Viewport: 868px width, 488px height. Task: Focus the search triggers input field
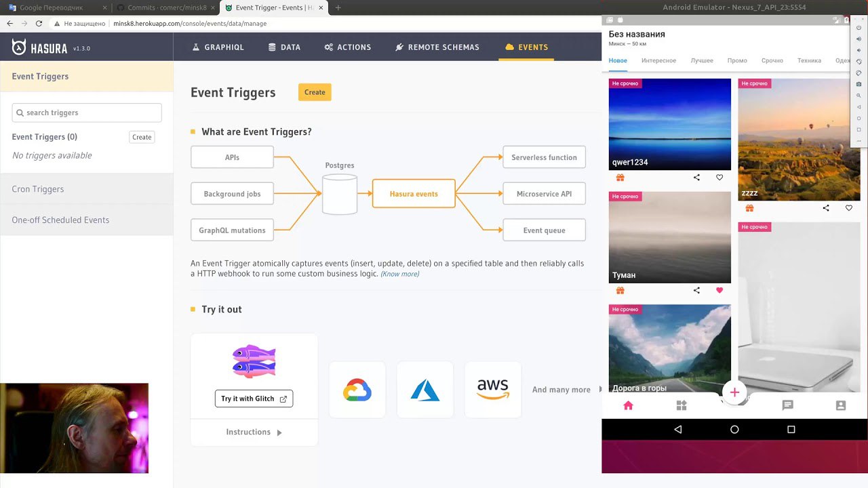pyautogui.click(x=87, y=113)
